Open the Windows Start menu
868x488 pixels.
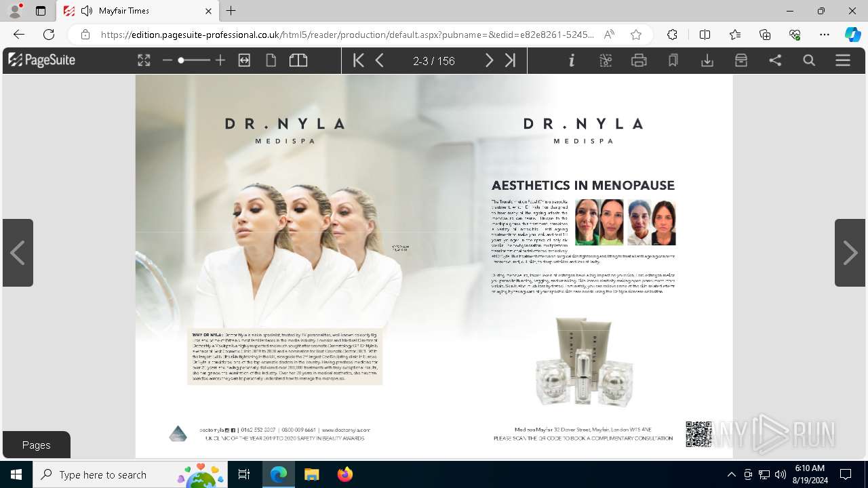pos(16,474)
